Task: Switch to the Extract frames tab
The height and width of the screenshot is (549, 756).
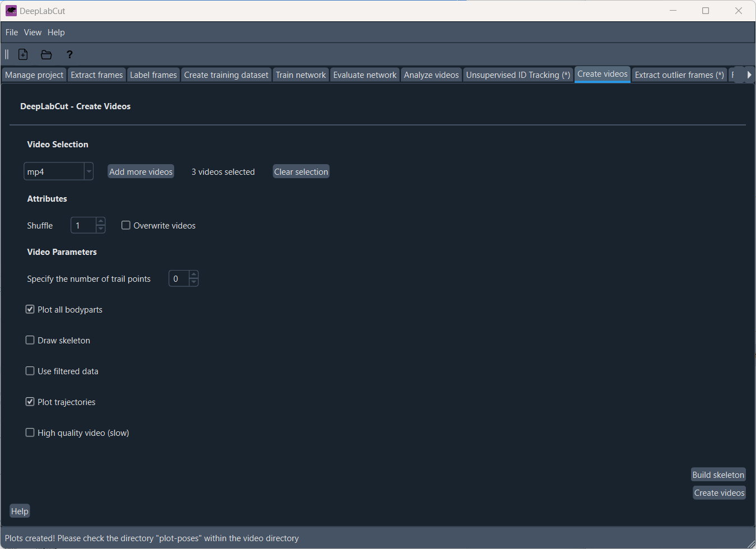Action: point(97,75)
